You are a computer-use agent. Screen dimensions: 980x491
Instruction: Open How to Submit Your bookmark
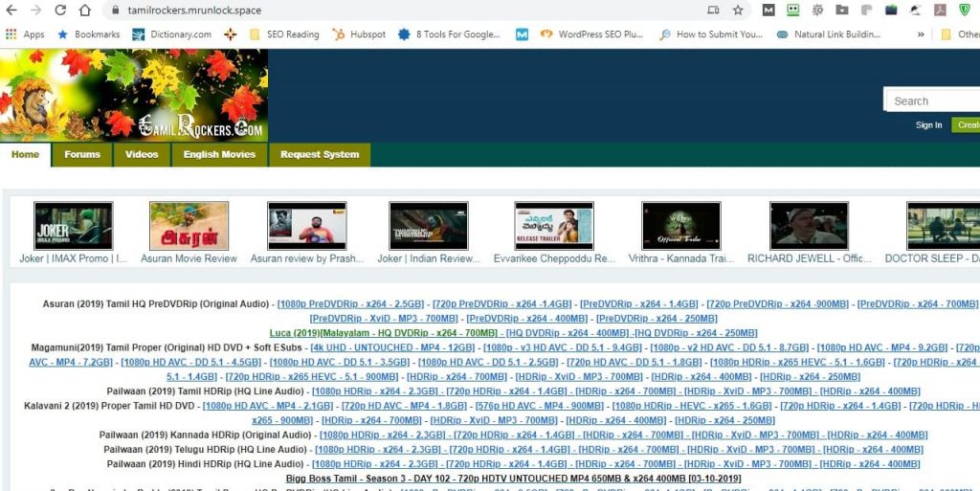(x=711, y=34)
